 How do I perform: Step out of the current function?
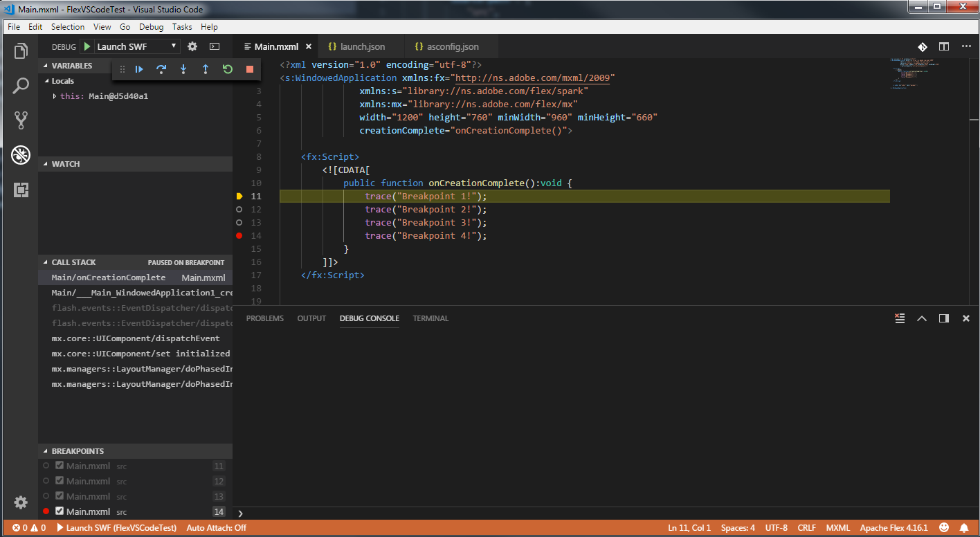[205, 69]
